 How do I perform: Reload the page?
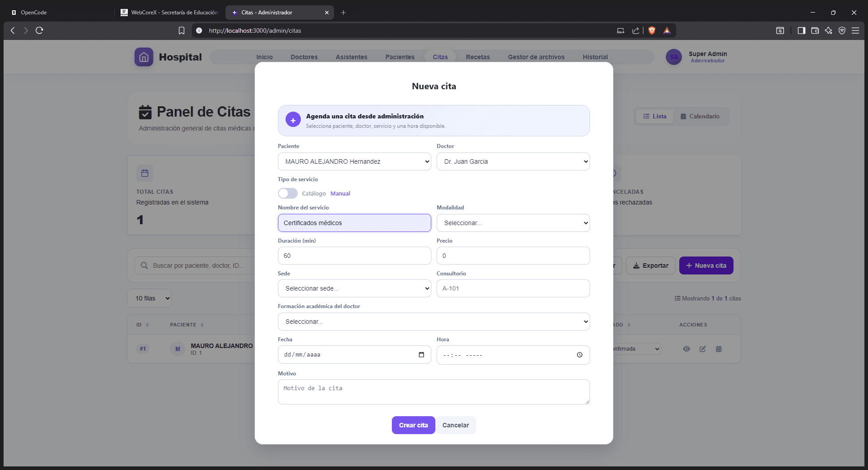[39, 30]
